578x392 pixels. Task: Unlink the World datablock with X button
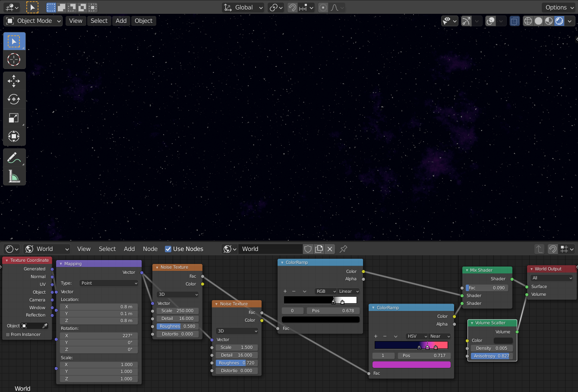[x=330, y=249]
